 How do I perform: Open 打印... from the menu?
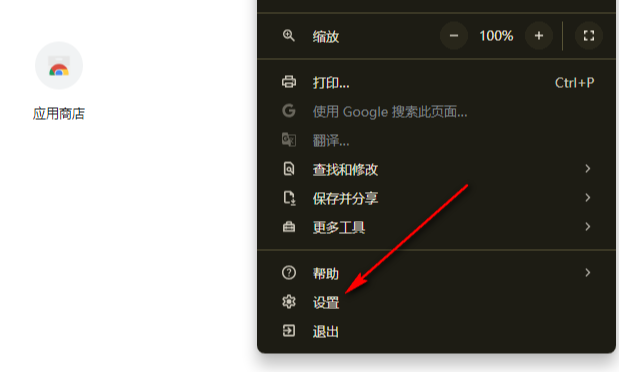click(437, 83)
